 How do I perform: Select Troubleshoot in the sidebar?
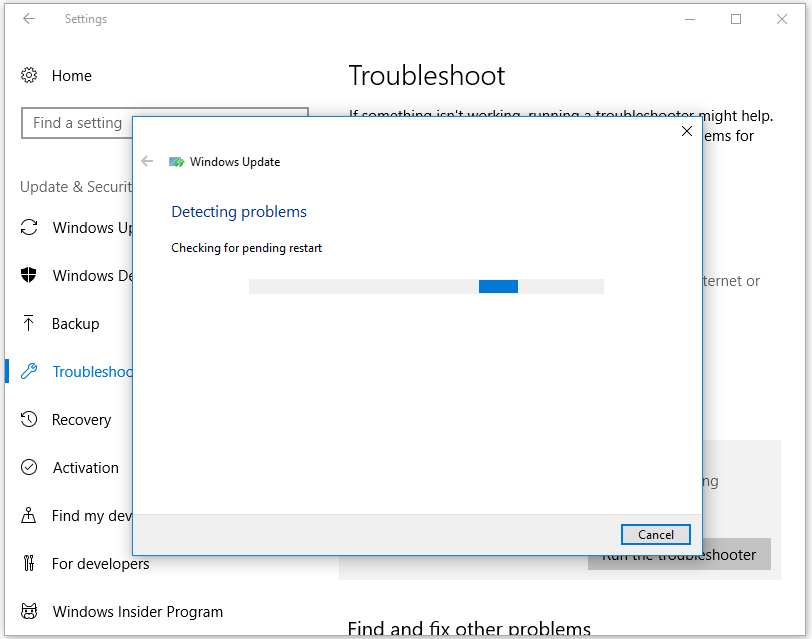pyautogui.click(x=92, y=372)
